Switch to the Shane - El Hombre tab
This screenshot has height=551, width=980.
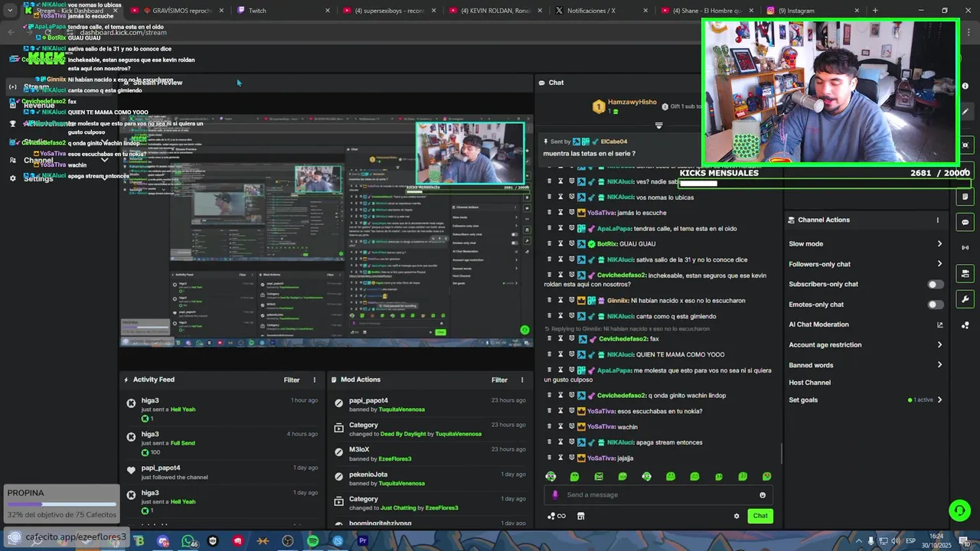click(x=707, y=11)
